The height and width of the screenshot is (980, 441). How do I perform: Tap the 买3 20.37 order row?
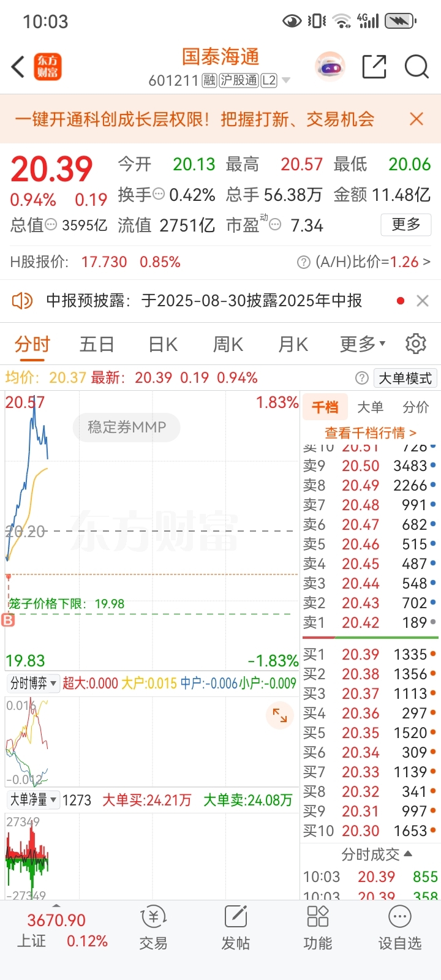[369, 693]
